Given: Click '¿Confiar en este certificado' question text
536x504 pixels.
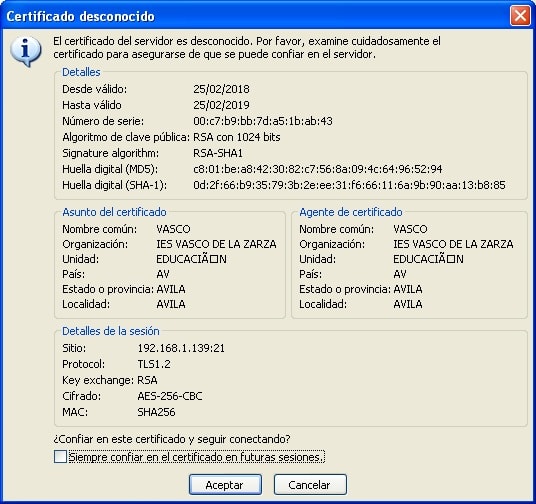Looking at the screenshot, I should 172,439.
